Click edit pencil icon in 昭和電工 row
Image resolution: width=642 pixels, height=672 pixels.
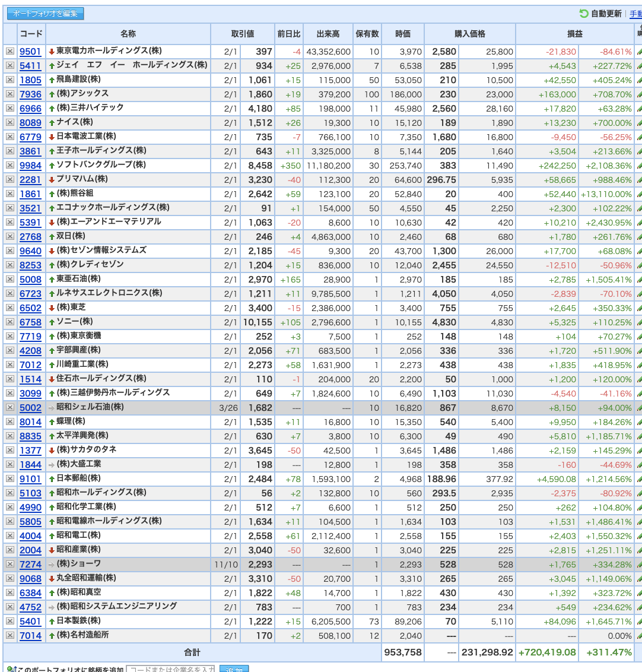[x=639, y=535]
